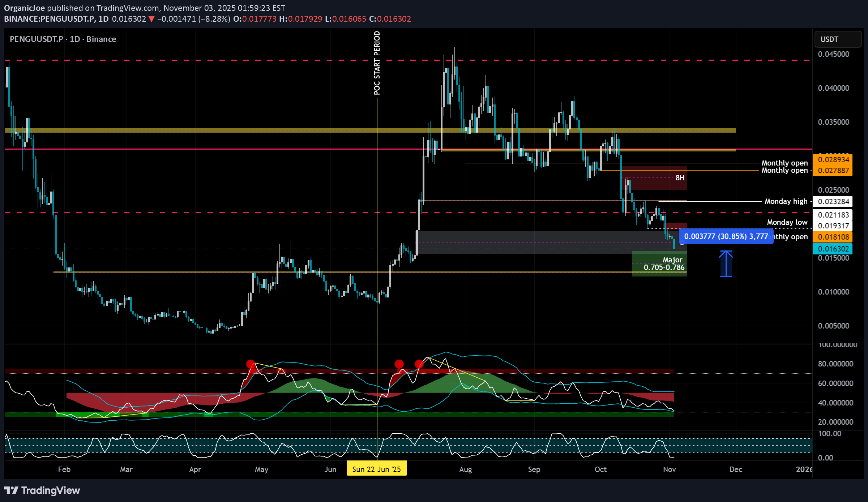Click the white 0.023284 Monday high price tag
Viewport: 868px width, 502px height.
(833, 201)
